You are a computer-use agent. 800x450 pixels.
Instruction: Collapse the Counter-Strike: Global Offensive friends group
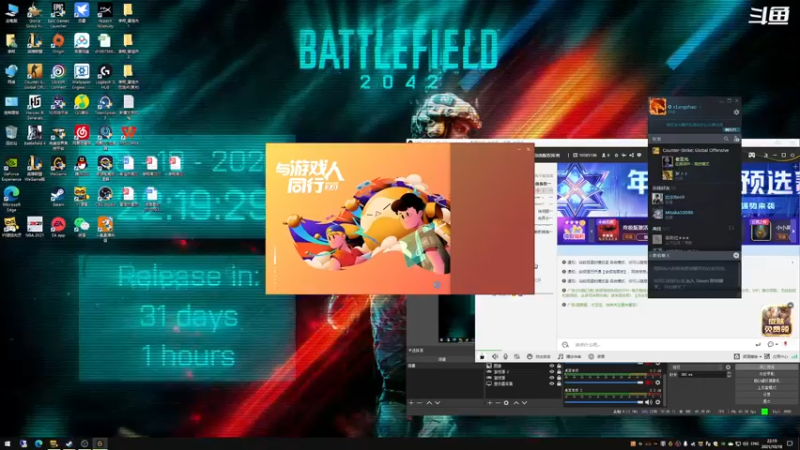(x=695, y=151)
